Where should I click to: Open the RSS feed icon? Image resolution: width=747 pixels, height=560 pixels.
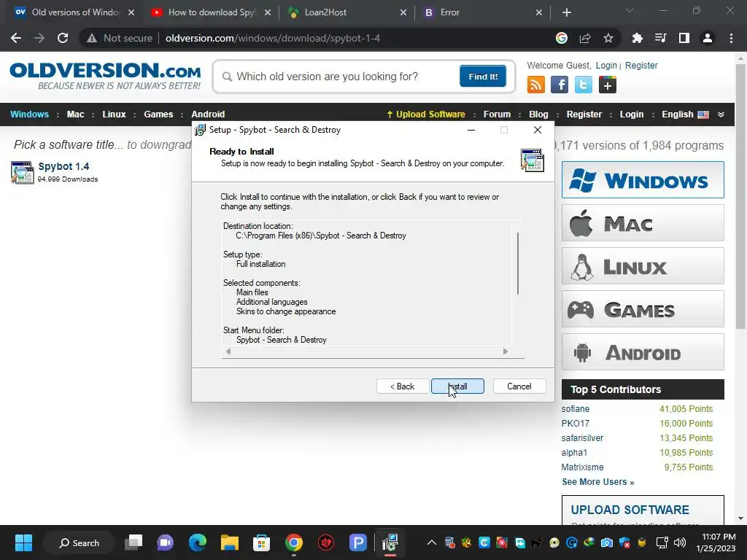click(535, 85)
